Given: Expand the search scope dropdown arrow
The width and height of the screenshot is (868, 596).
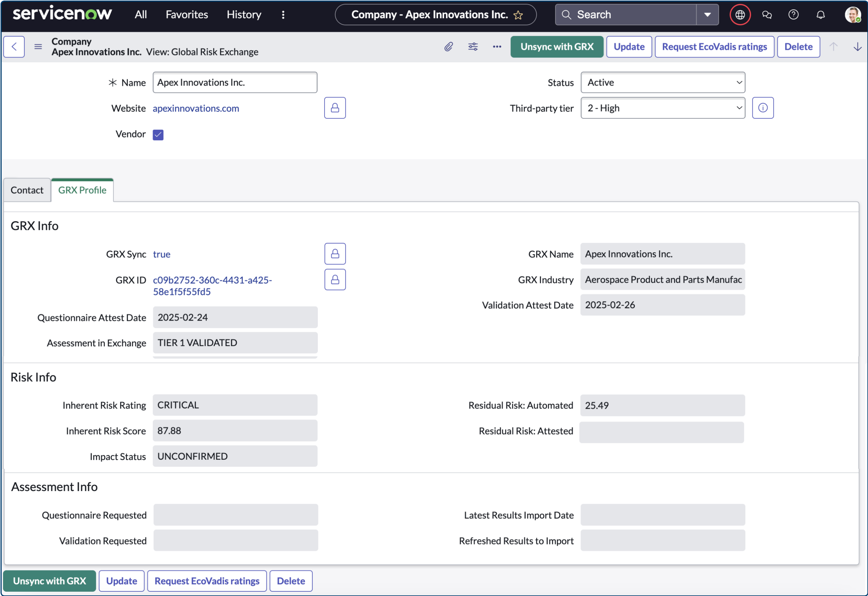Looking at the screenshot, I should 707,14.
